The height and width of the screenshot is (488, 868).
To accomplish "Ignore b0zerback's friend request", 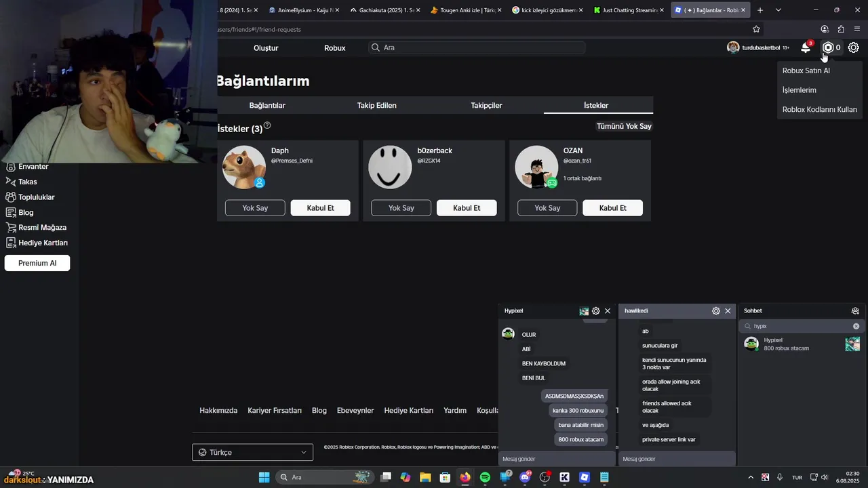I will [x=401, y=208].
